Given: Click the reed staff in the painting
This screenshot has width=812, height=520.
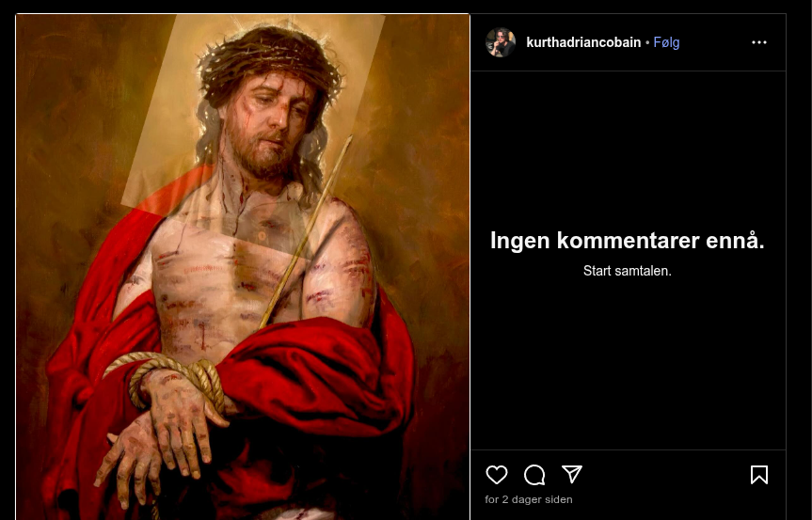Looking at the screenshot, I should pyautogui.click(x=306, y=233).
